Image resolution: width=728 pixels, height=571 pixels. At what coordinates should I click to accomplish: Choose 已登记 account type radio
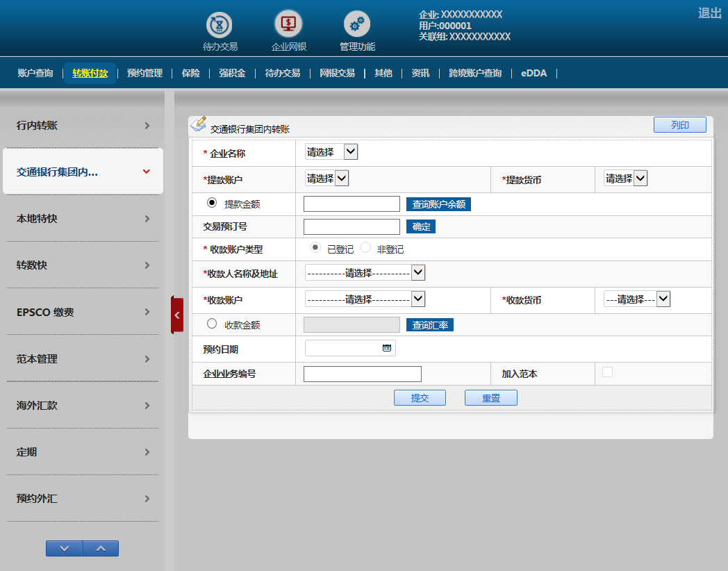pos(315,248)
